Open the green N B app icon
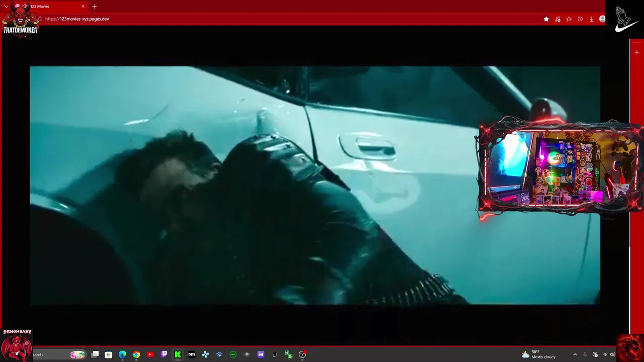644x362 pixels. pyautogui.click(x=288, y=354)
